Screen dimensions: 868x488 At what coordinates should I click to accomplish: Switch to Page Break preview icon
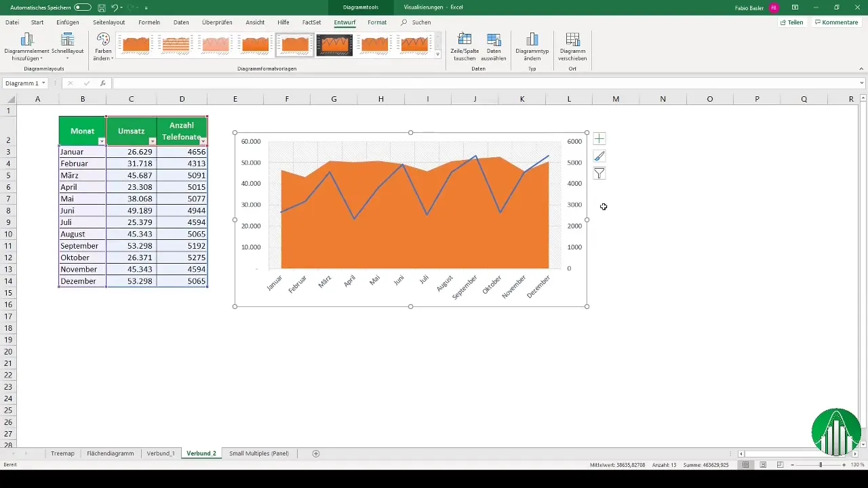click(780, 464)
